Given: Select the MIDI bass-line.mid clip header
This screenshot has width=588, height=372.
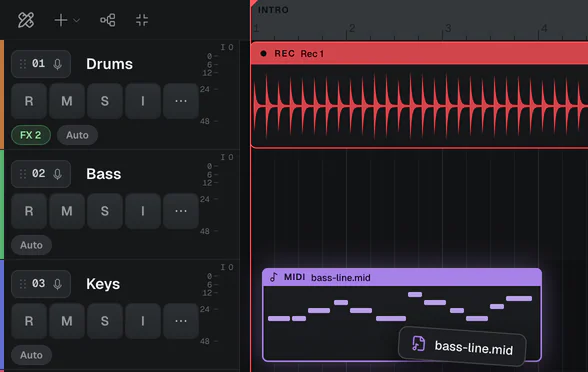Looking at the screenshot, I should click(402, 278).
